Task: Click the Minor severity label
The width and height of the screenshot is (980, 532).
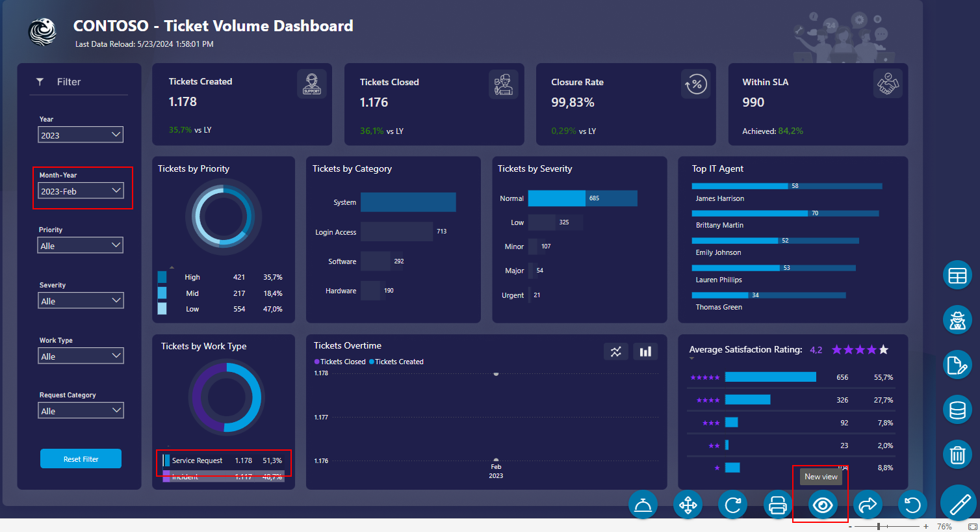Action: click(x=514, y=246)
